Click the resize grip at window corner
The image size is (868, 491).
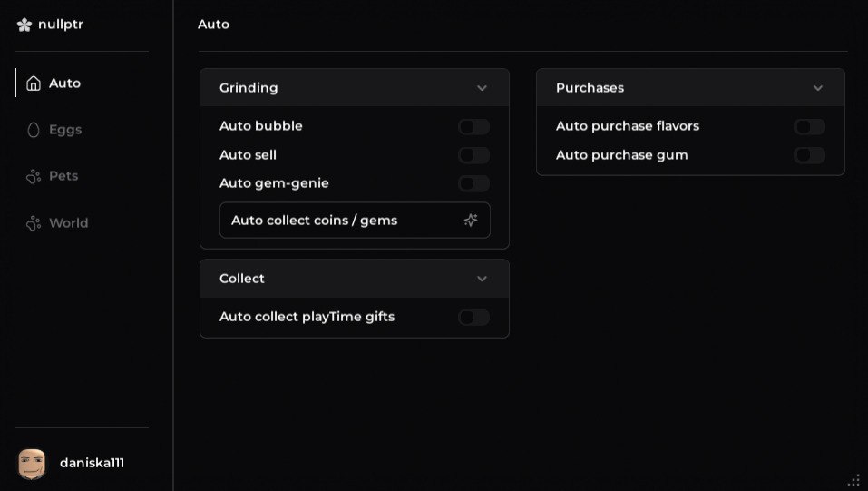(x=853, y=480)
